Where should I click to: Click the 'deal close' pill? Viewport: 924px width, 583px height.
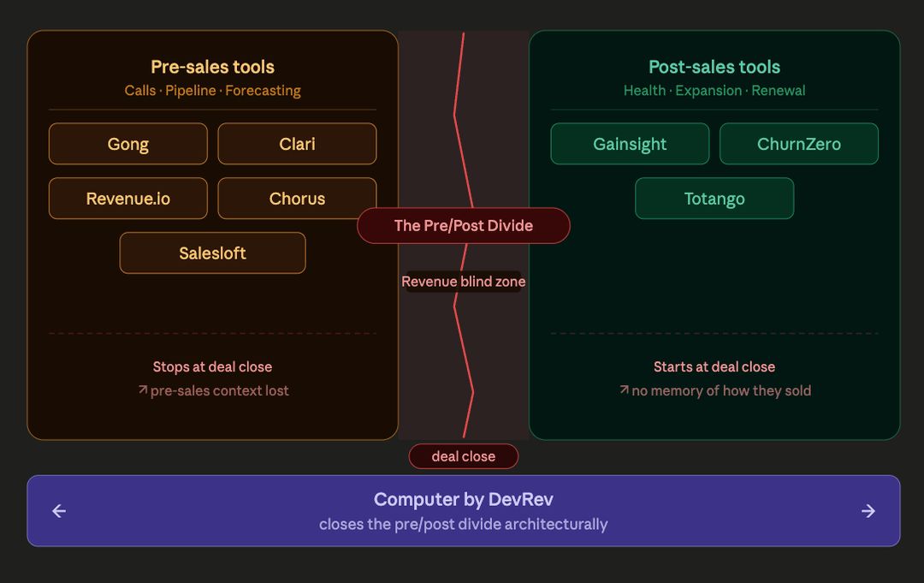click(x=463, y=456)
